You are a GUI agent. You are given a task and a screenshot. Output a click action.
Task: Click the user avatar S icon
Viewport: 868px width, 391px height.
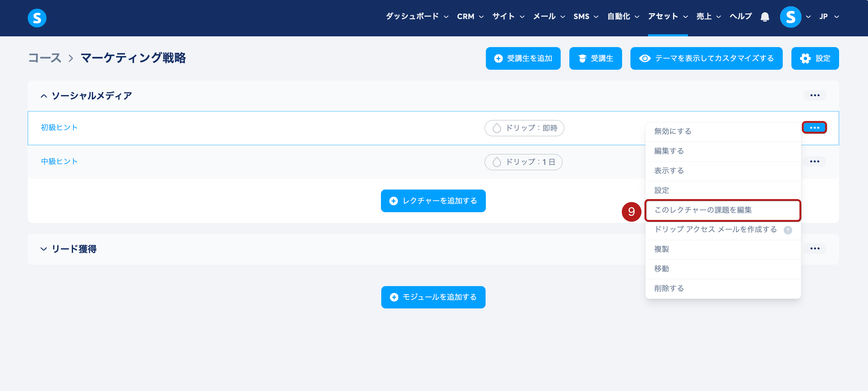tap(790, 17)
